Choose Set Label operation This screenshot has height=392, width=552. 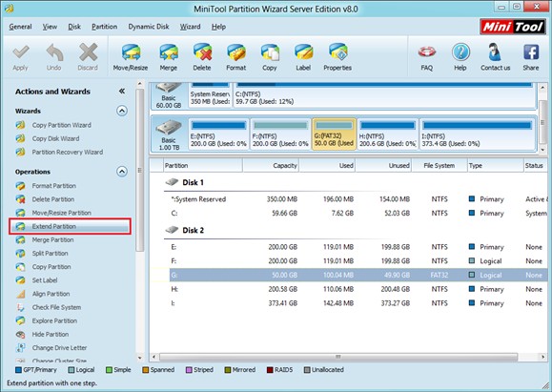click(x=36, y=280)
